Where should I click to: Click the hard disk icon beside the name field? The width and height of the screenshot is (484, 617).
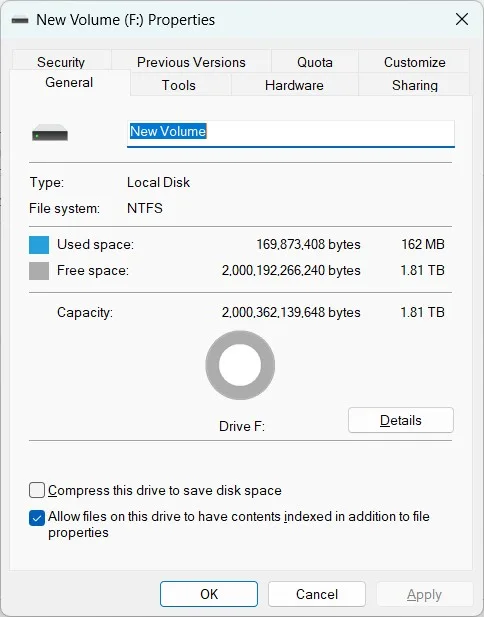click(50, 133)
